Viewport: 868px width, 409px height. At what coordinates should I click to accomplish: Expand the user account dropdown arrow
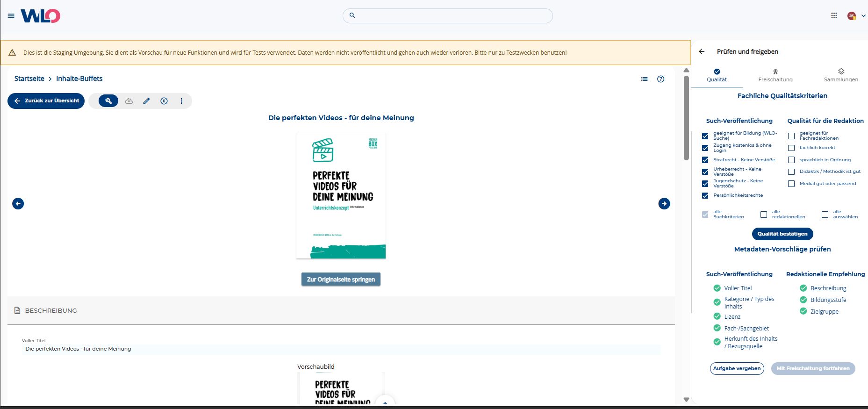coord(863,16)
